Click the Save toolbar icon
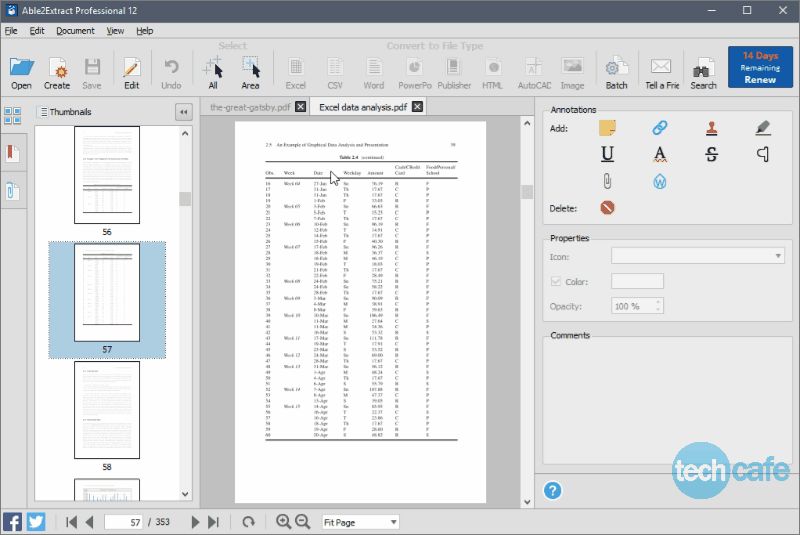 [92, 73]
